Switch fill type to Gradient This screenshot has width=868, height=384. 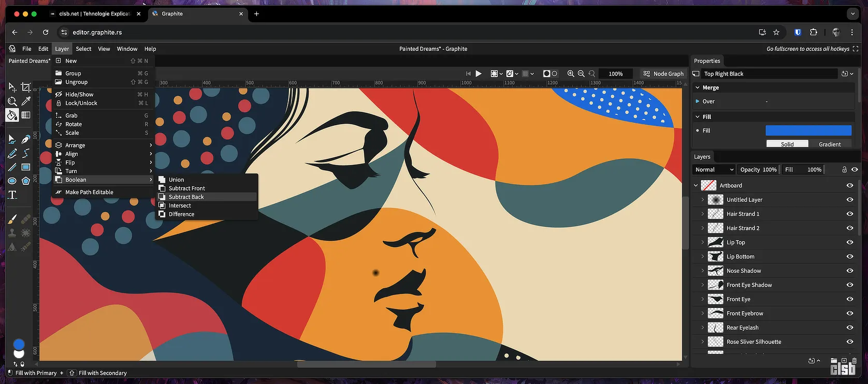pyautogui.click(x=830, y=144)
